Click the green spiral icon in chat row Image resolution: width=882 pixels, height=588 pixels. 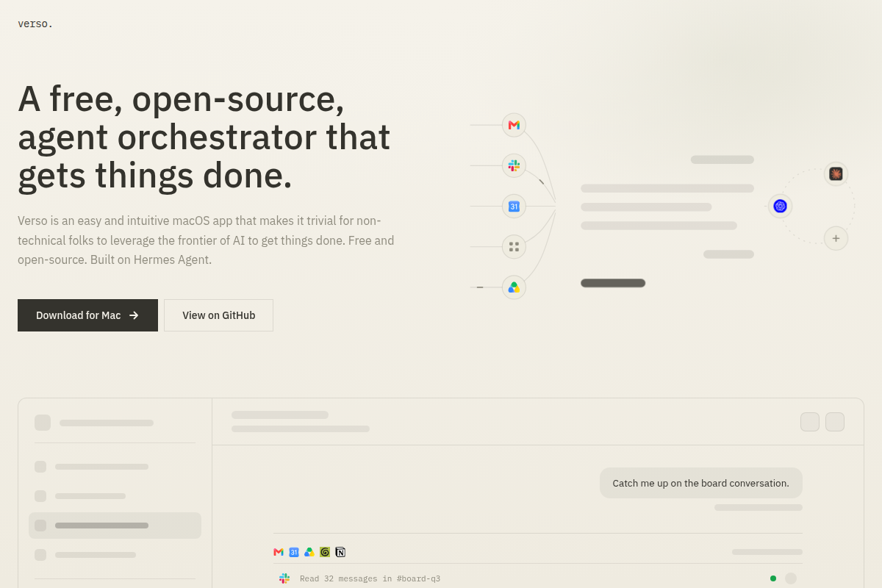tap(325, 552)
